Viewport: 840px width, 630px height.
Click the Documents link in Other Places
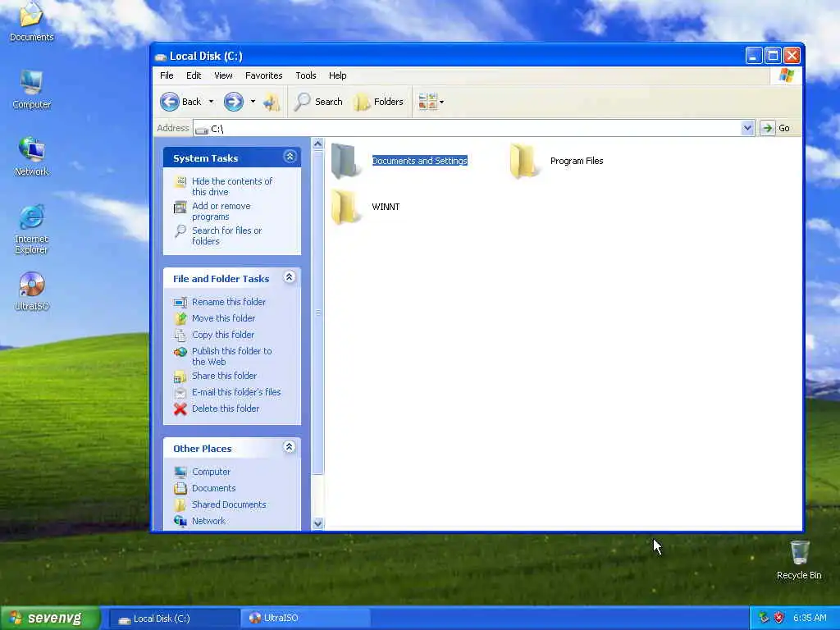point(214,489)
